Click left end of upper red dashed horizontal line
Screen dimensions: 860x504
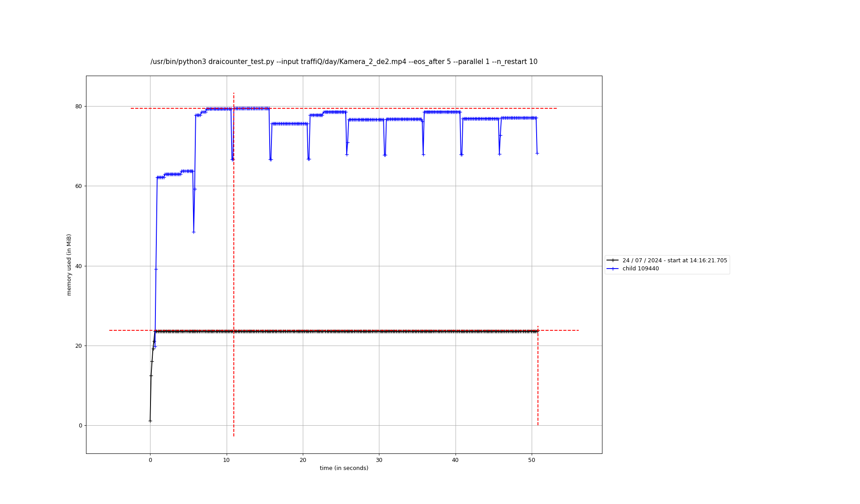132,108
